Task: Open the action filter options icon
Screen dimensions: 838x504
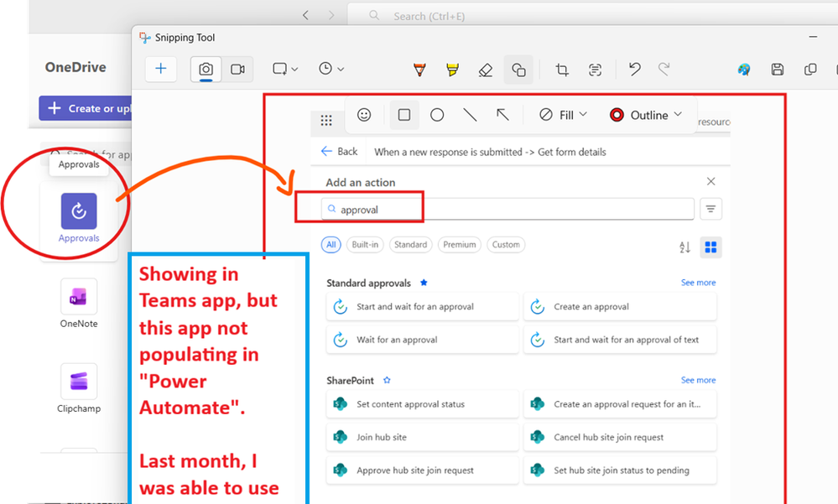Action: [x=710, y=209]
